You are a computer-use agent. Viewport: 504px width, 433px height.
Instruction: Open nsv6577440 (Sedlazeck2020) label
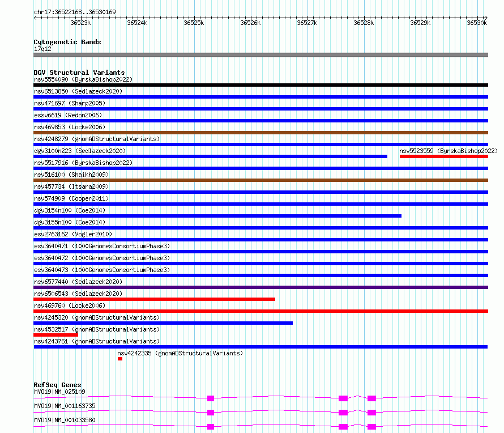(78, 282)
